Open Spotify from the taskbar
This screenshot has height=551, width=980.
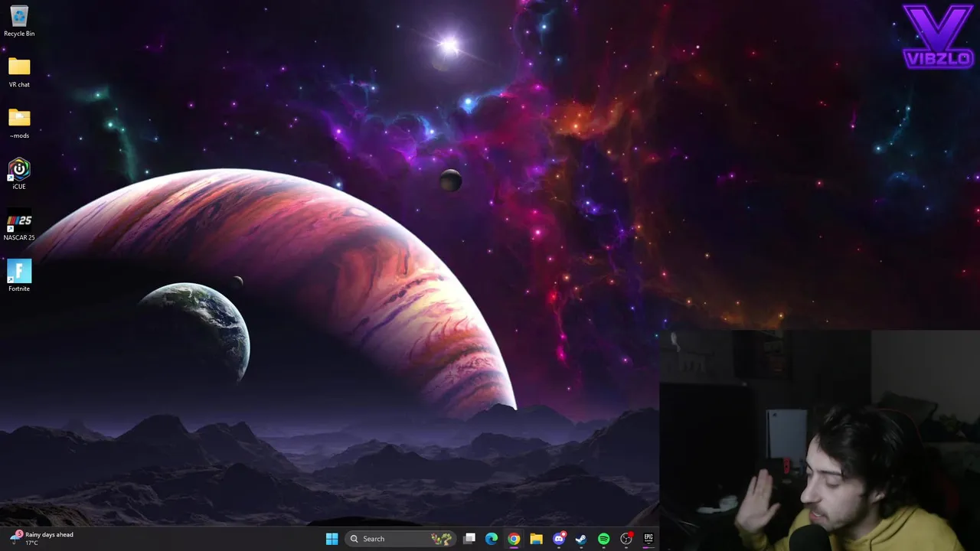tap(603, 539)
